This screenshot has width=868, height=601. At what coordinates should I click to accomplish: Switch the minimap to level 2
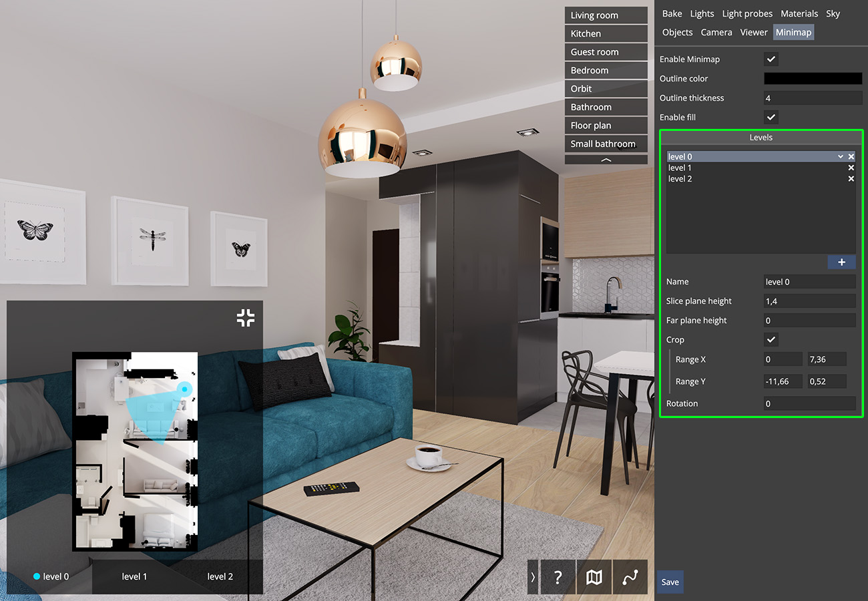[x=220, y=576]
